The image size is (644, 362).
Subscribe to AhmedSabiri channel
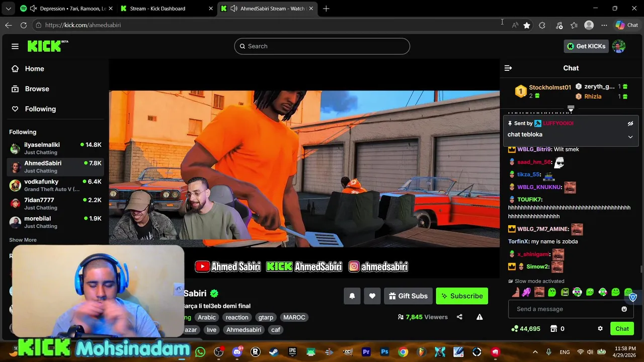click(x=462, y=296)
